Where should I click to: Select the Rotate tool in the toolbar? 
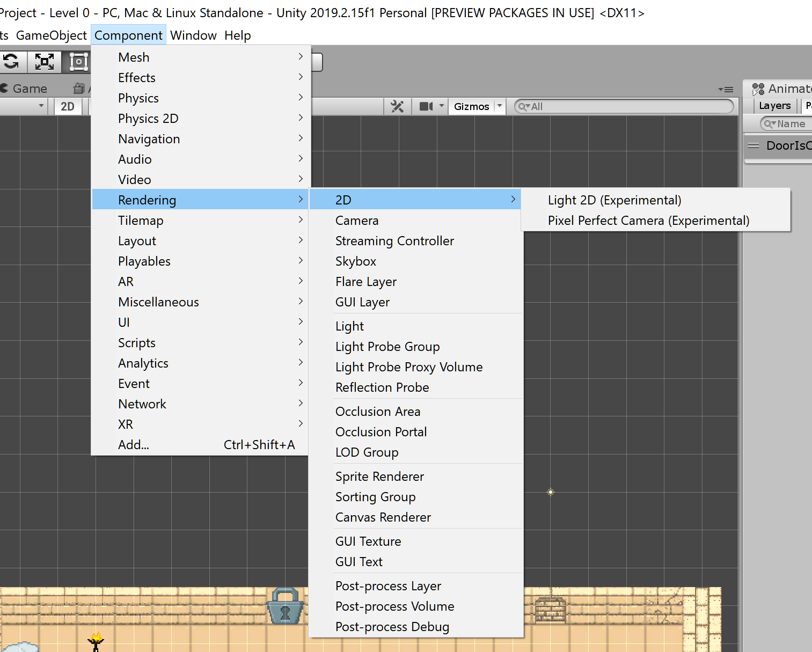(12, 62)
